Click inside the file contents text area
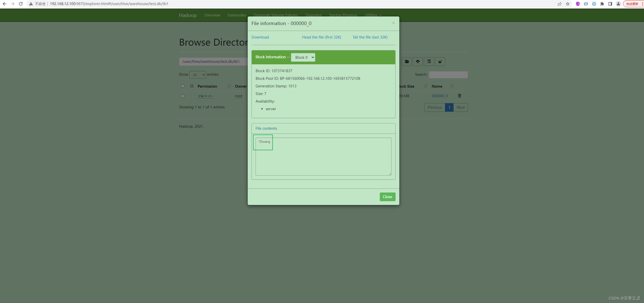This screenshot has height=303, width=644. (x=323, y=160)
